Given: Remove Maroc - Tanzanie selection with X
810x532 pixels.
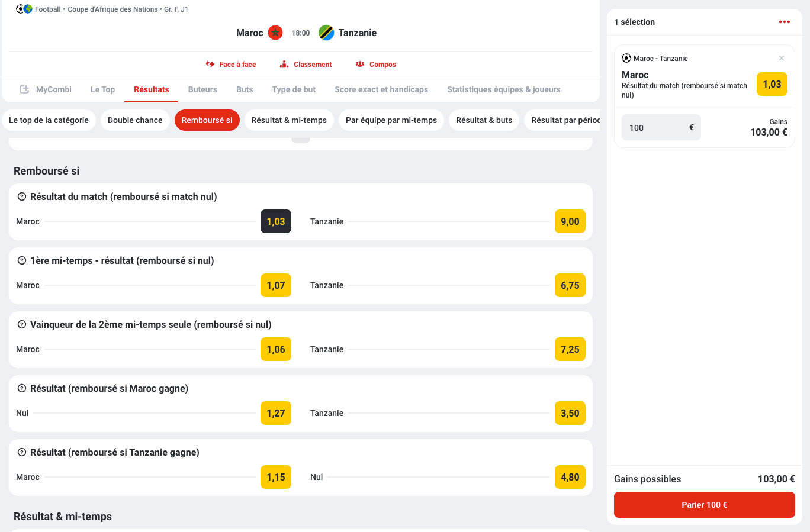Looking at the screenshot, I should tap(782, 58).
